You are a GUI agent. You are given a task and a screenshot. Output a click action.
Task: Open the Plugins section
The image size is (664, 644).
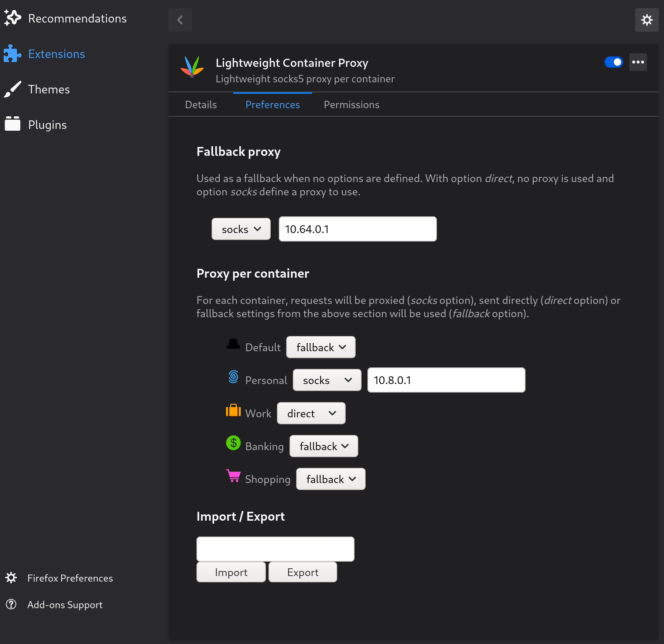point(47,124)
